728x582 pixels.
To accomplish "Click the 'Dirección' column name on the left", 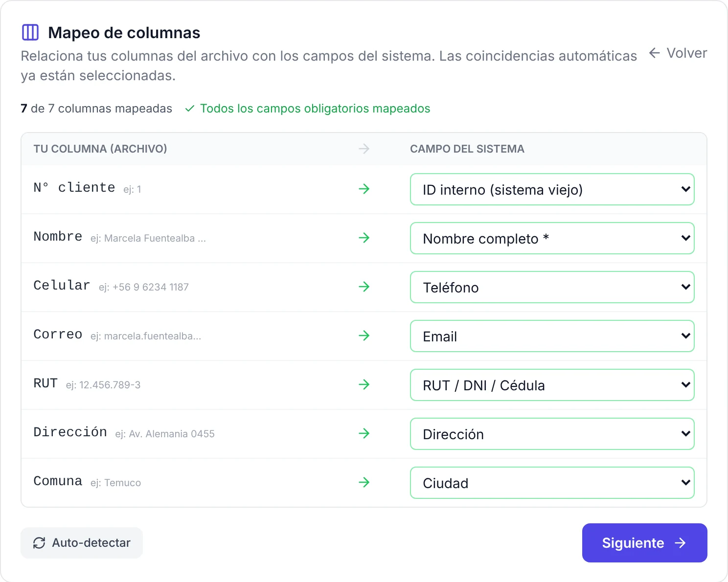I will pos(70,432).
